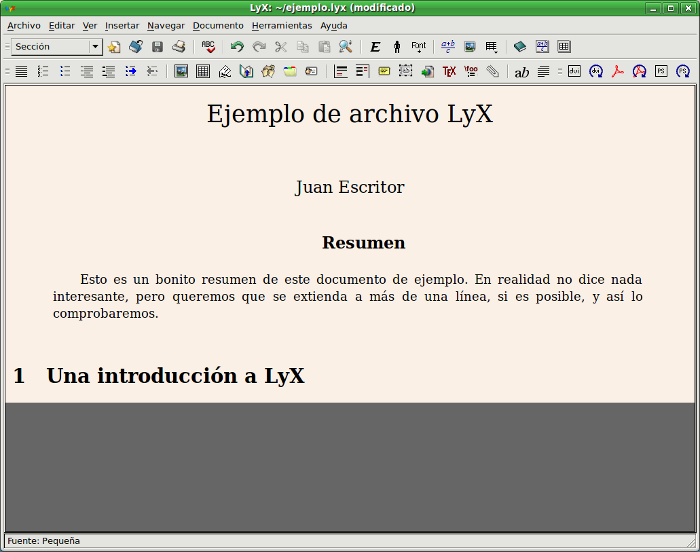Click the Redo arrow icon
The image size is (700, 552).
coord(259,46)
